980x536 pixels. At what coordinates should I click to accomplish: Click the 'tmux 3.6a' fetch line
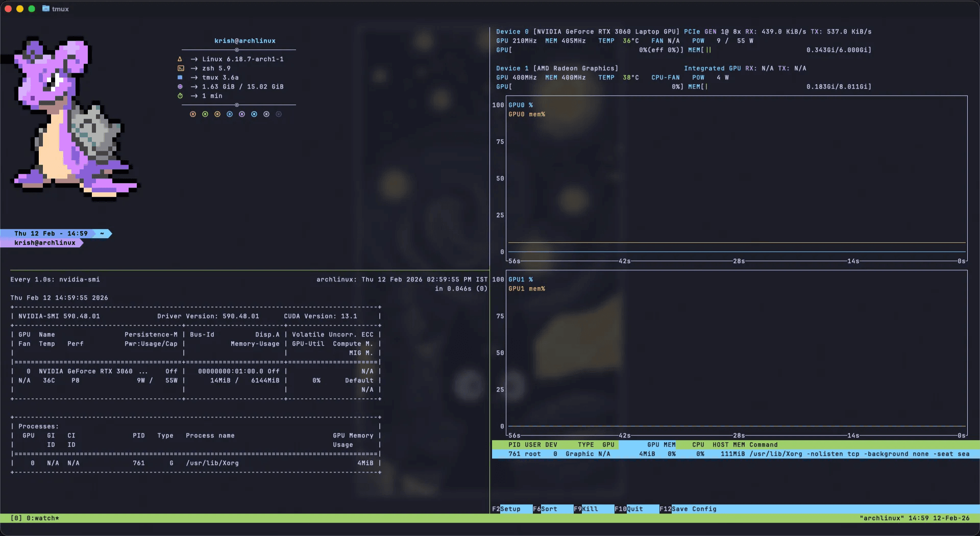click(x=220, y=78)
